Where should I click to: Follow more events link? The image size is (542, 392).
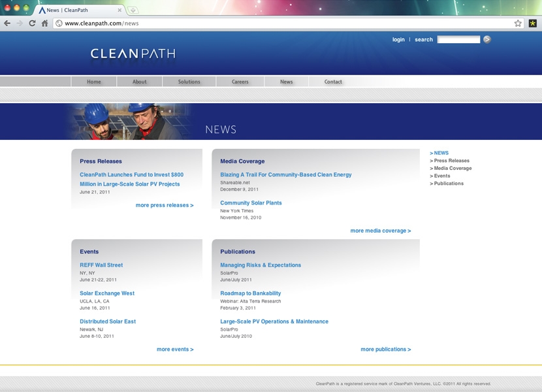pos(175,350)
